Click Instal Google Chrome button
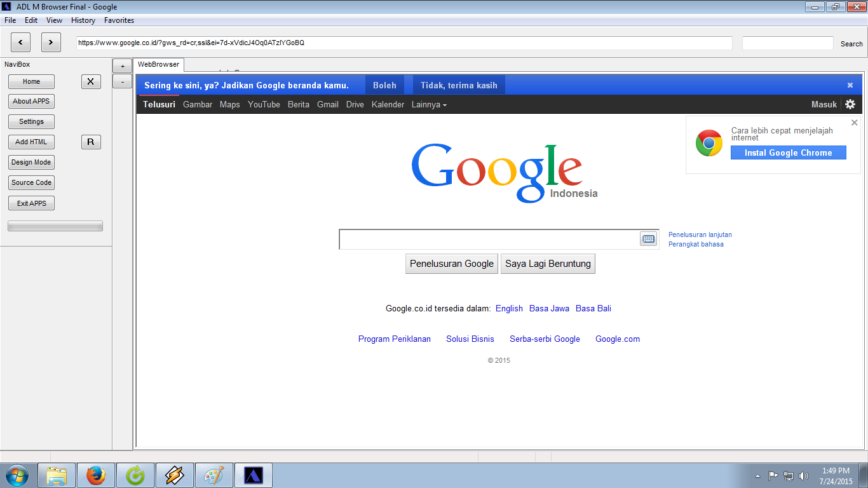Screen dimensions: 868x488 click(788, 152)
